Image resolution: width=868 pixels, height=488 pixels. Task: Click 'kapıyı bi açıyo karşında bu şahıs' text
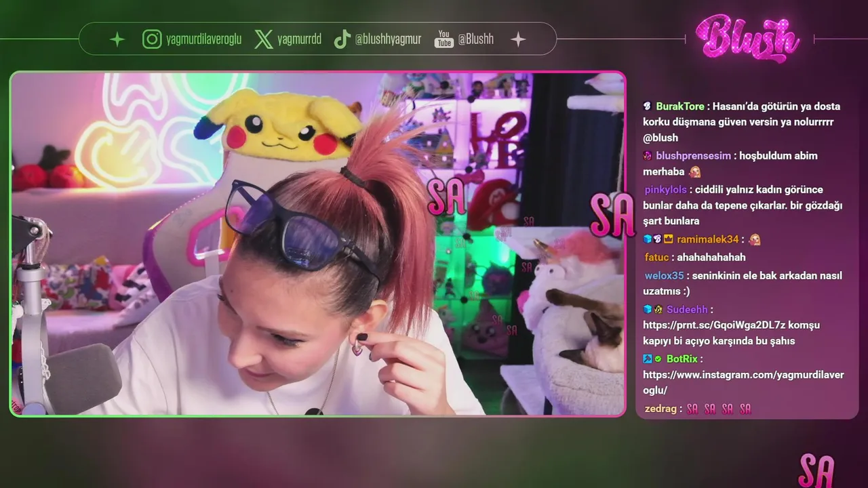click(719, 341)
